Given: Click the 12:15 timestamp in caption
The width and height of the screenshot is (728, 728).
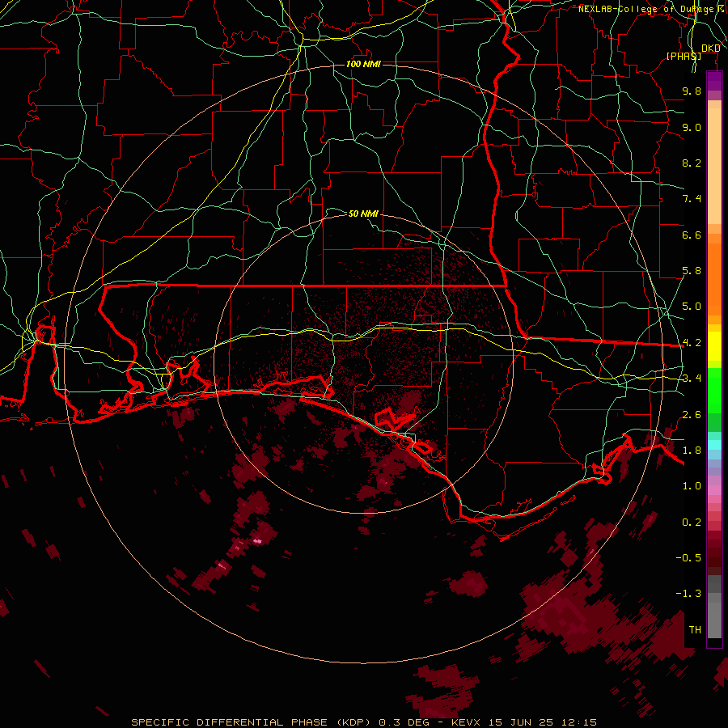Looking at the screenshot, I should (581, 722).
